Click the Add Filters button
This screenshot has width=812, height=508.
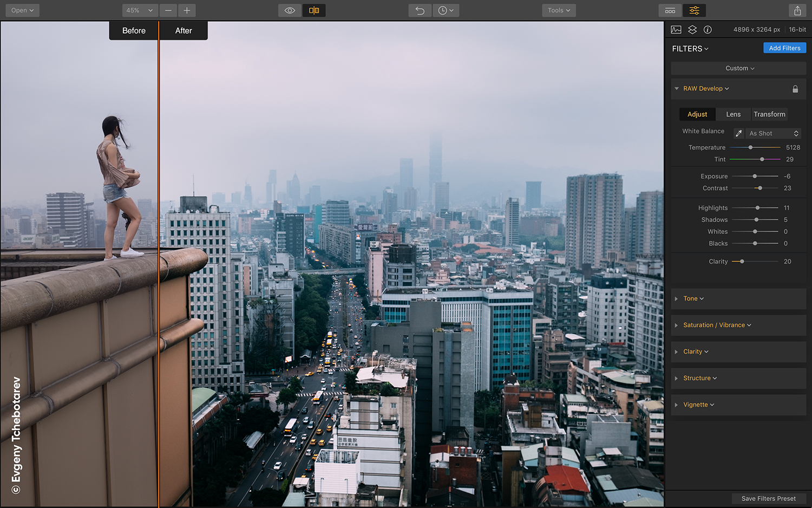(x=784, y=48)
